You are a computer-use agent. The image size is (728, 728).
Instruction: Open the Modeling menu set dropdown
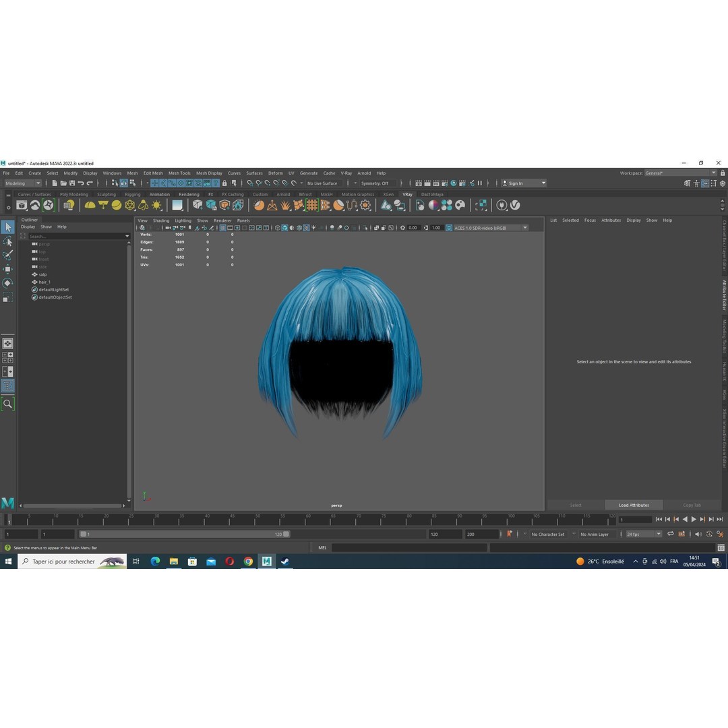23,183
